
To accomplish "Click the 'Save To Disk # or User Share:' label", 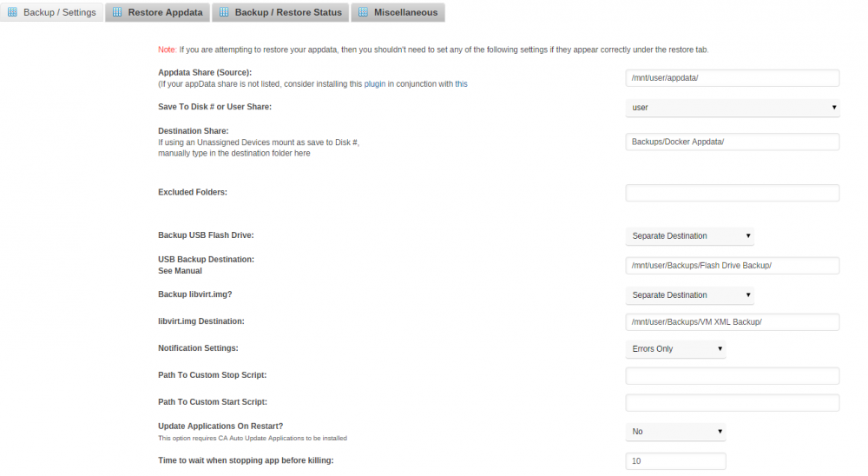I will (x=214, y=107).
